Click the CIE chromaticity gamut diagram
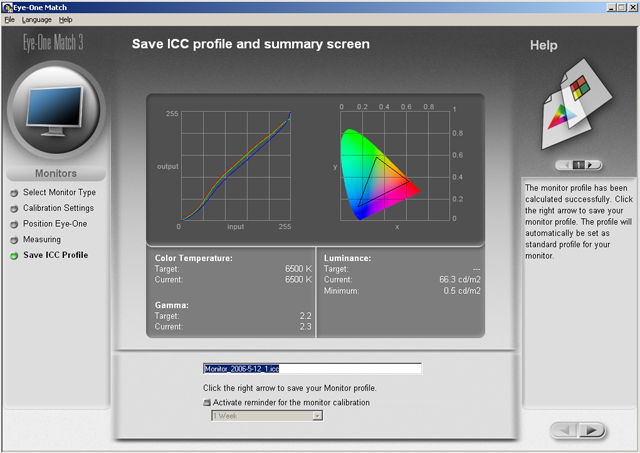 395,166
